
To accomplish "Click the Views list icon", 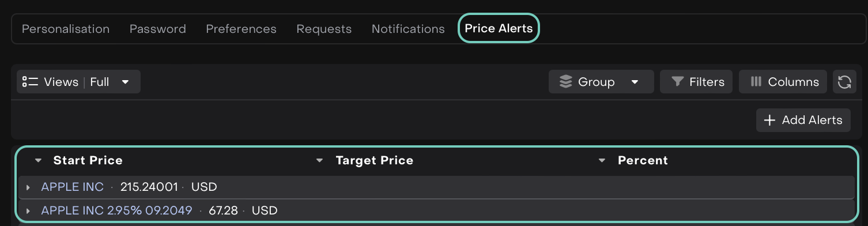I will pyautogui.click(x=30, y=82).
